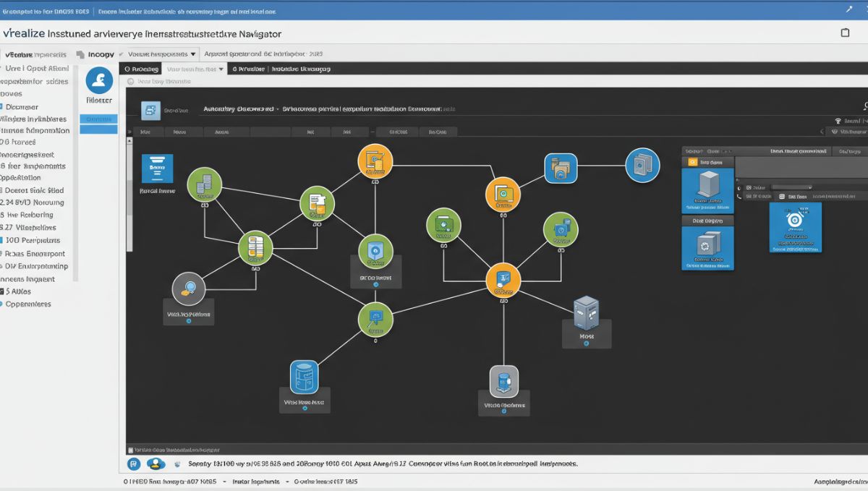Click the blue square icon in the dark header

150,110
